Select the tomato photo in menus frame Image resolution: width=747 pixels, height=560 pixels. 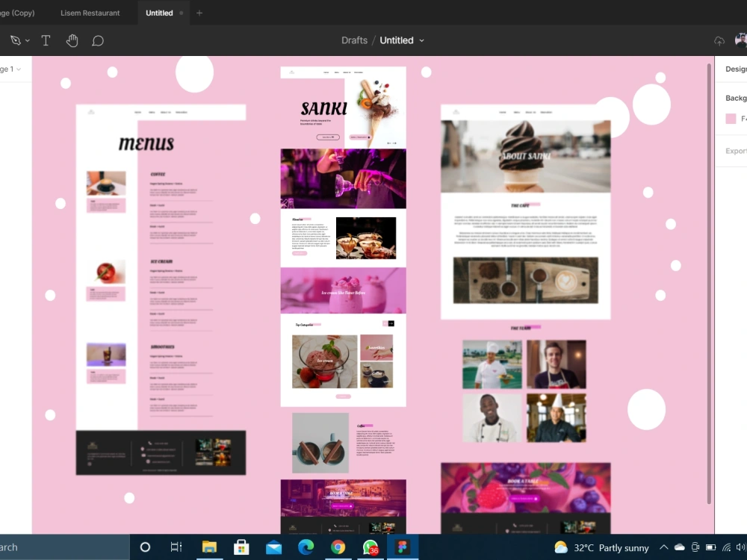[x=106, y=273]
